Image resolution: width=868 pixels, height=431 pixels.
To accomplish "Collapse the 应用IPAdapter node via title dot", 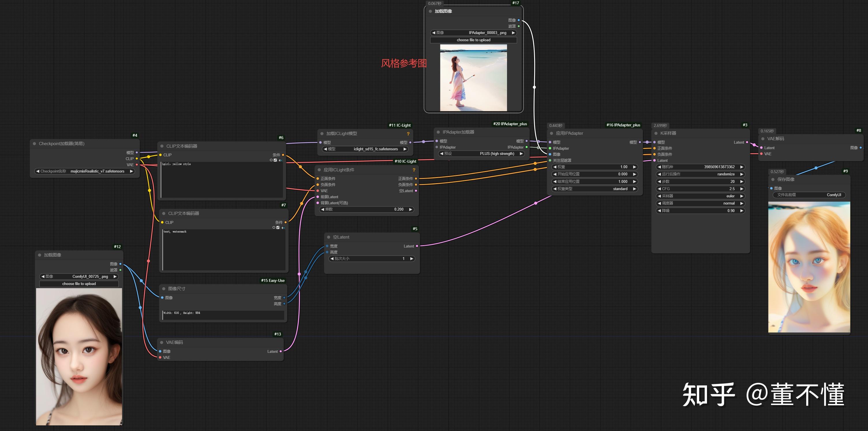I will pos(551,134).
